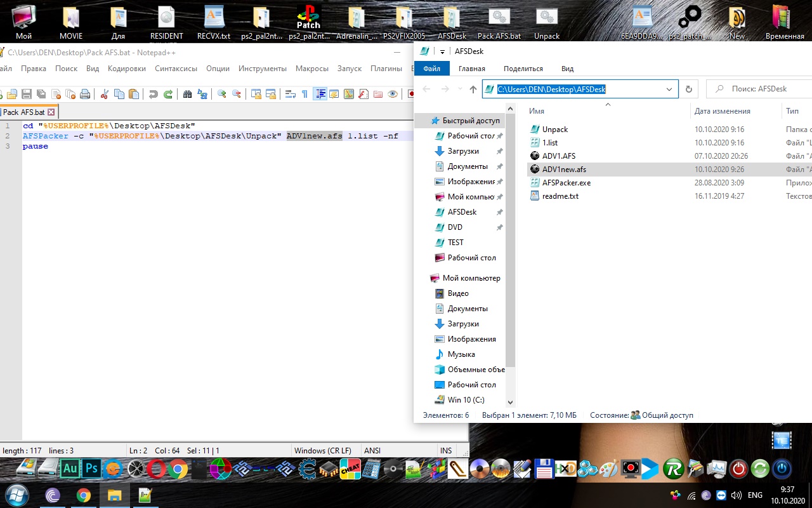
Task: Click the Save All icon in Notepad++
Action: tap(41, 94)
